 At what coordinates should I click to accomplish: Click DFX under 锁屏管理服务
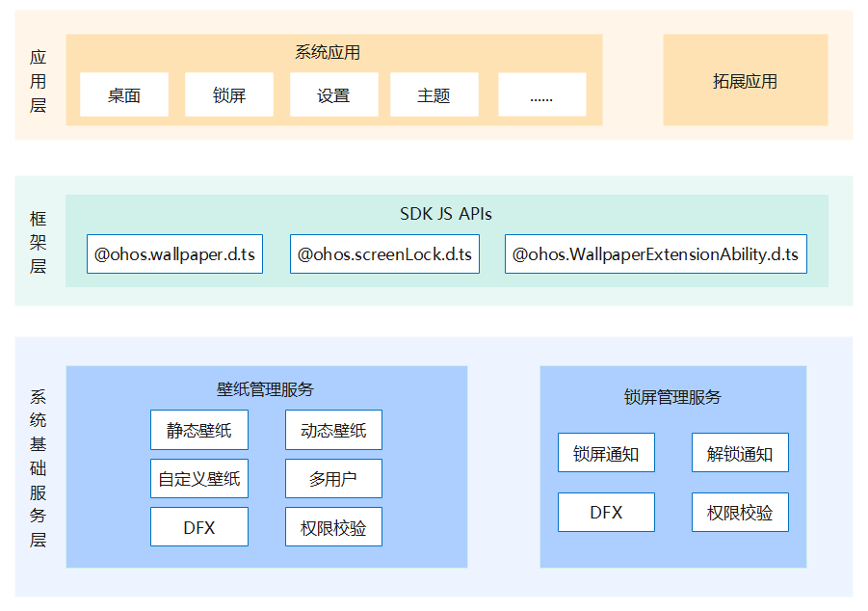(606, 512)
